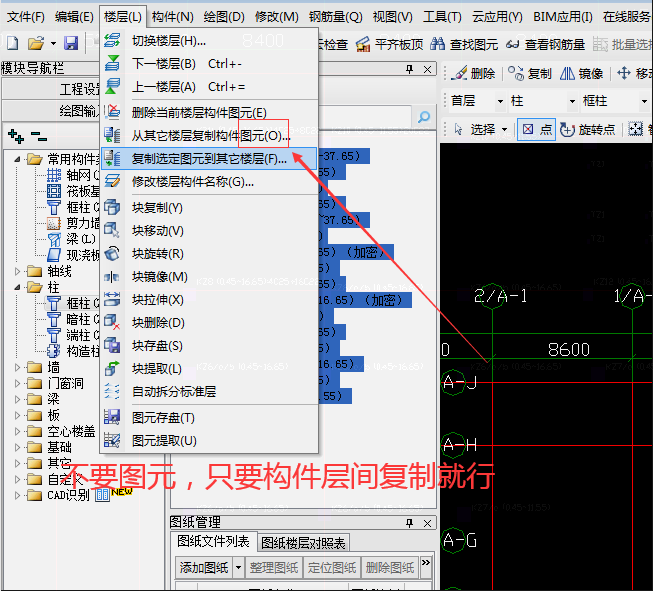The image size is (653, 591).
Task: Click 块复制(Y) menu item
Action: click(x=209, y=207)
